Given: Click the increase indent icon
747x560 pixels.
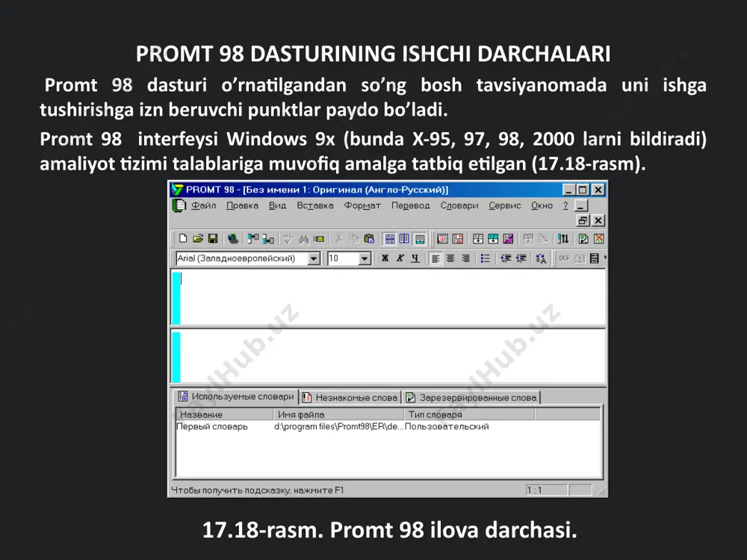Looking at the screenshot, I should point(521,258).
